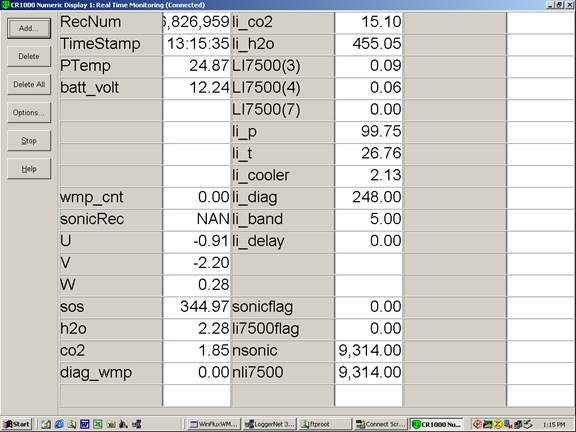Open Microsoft Excel from Quick Launch
Screen dimensions: 576x432
pyautogui.click(x=97, y=424)
